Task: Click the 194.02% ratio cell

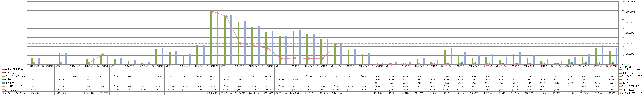Action: pos(611,93)
